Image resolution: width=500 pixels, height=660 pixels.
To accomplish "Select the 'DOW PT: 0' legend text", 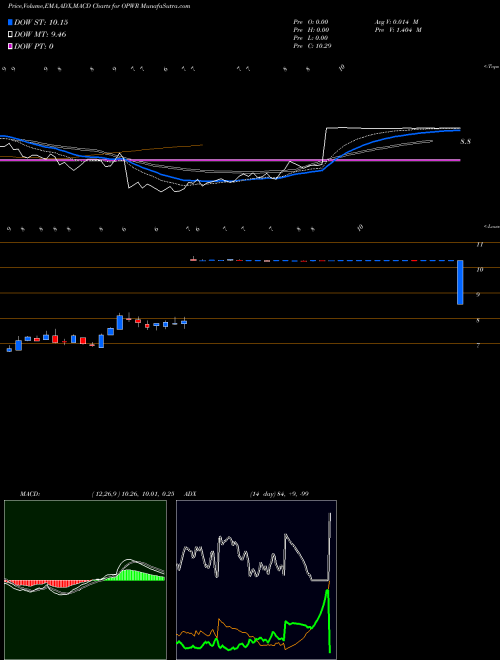I will click(34, 46).
